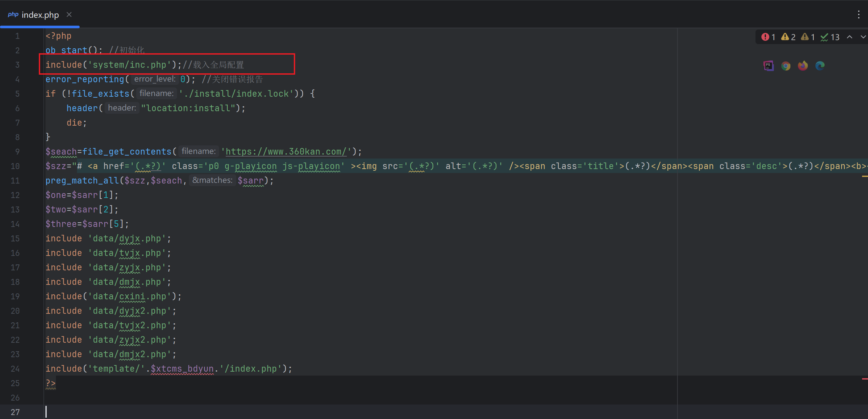
Task: Click the './install/index.lock' string
Action: point(236,94)
